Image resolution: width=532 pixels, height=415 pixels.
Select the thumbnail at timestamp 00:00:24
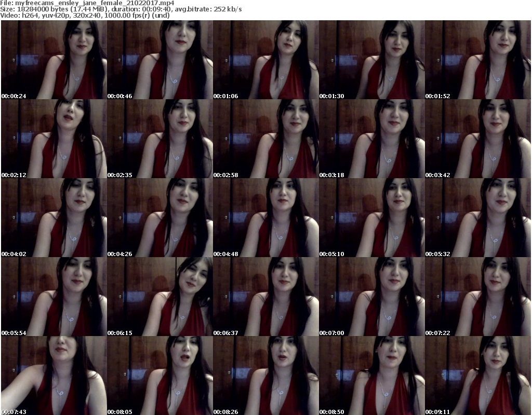point(54,60)
